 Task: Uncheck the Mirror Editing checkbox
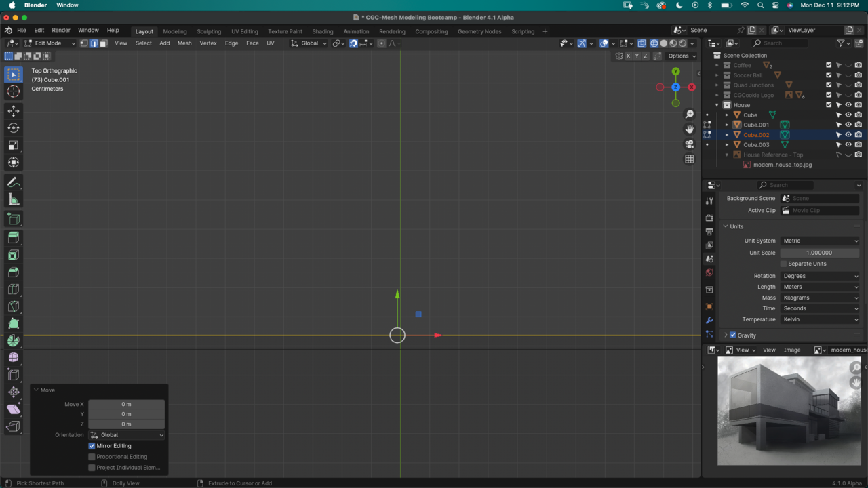coord(92,446)
